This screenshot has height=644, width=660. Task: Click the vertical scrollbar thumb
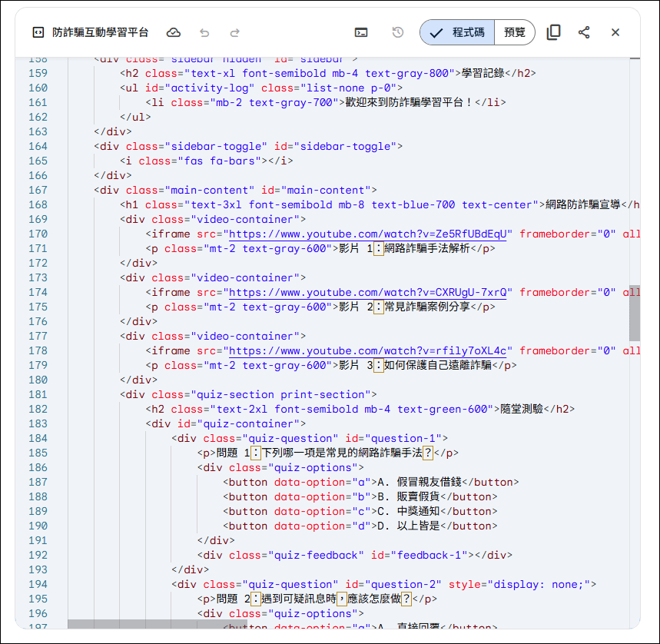pos(635,313)
